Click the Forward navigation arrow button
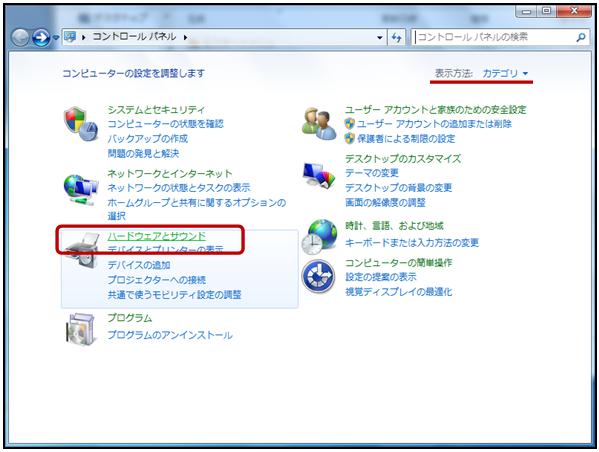This screenshot has width=599, height=452. click(x=41, y=37)
